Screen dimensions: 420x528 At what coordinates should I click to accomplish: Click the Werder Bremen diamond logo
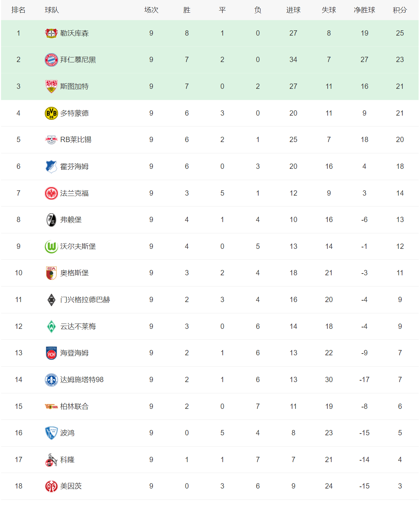(x=51, y=326)
